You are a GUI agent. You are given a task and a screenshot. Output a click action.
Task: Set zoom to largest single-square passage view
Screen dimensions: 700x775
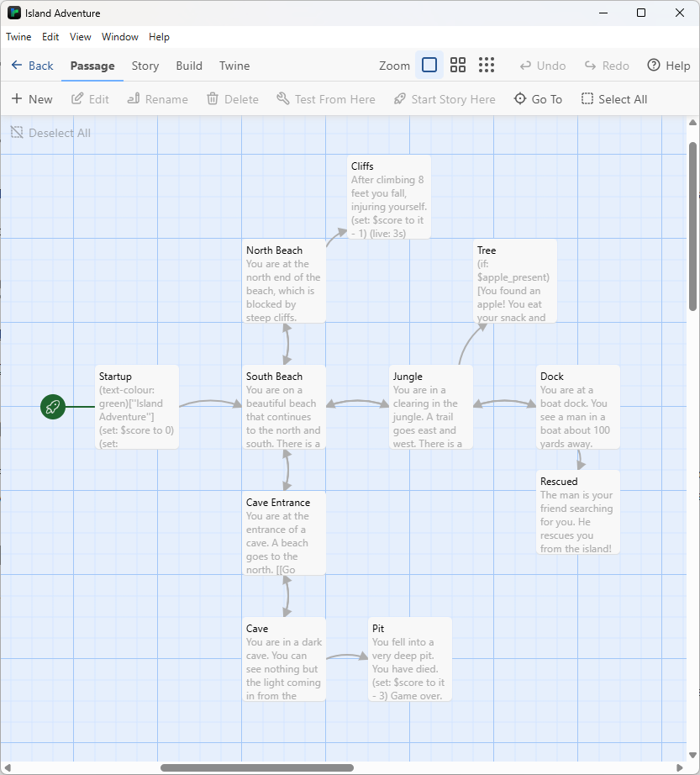[x=429, y=66]
